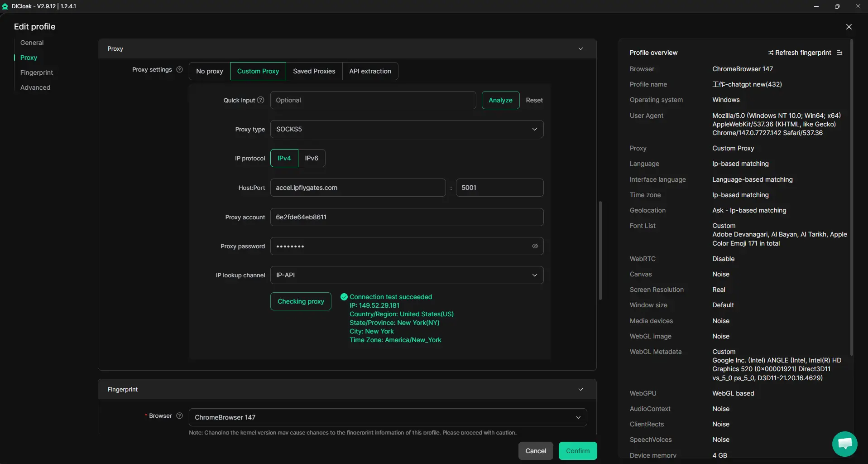Open the IP lookup channel dropdown

coord(407,275)
